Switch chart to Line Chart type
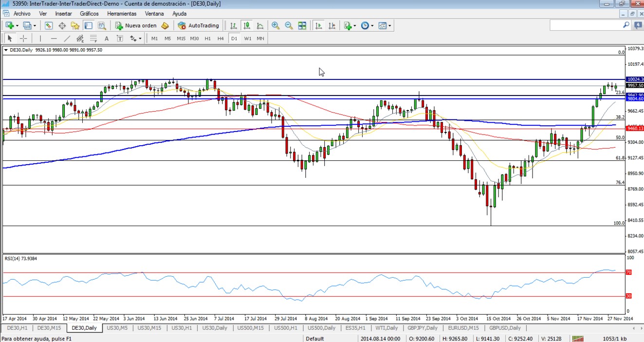Screen dimensions: 644x342 tap(260, 25)
